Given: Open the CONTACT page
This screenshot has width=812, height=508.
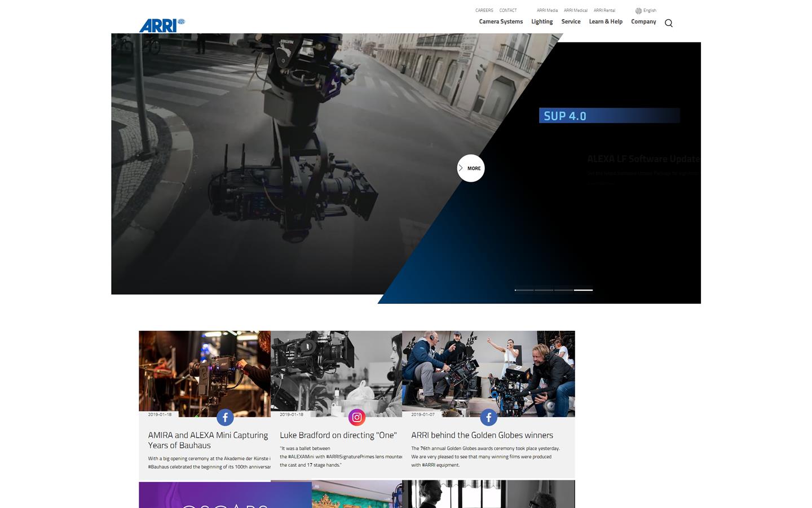Looking at the screenshot, I should coord(507,10).
